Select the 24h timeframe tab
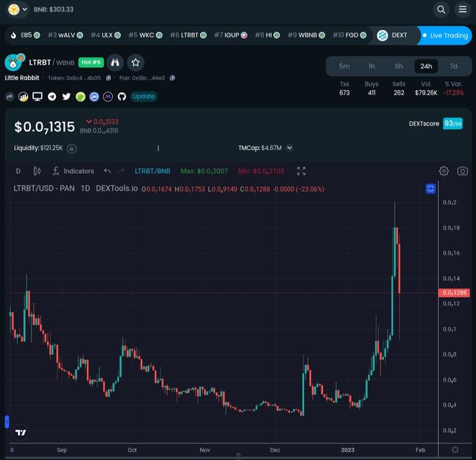The image size is (476, 460). [x=426, y=66]
